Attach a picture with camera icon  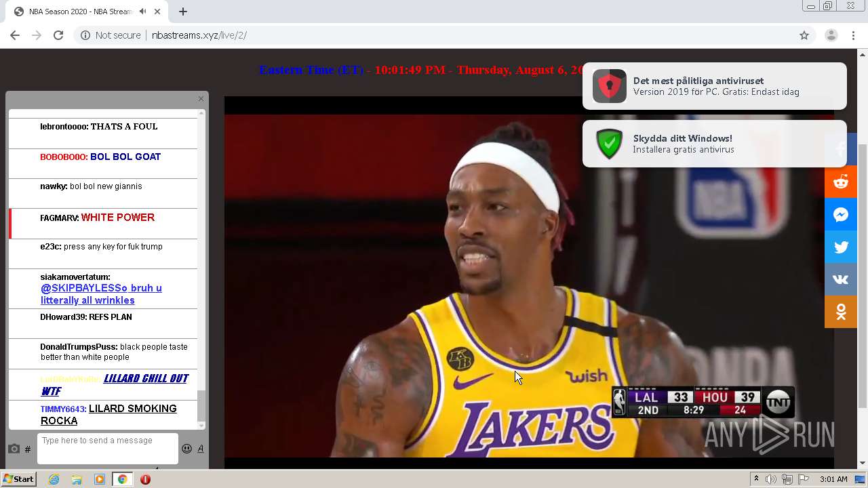(14, 449)
